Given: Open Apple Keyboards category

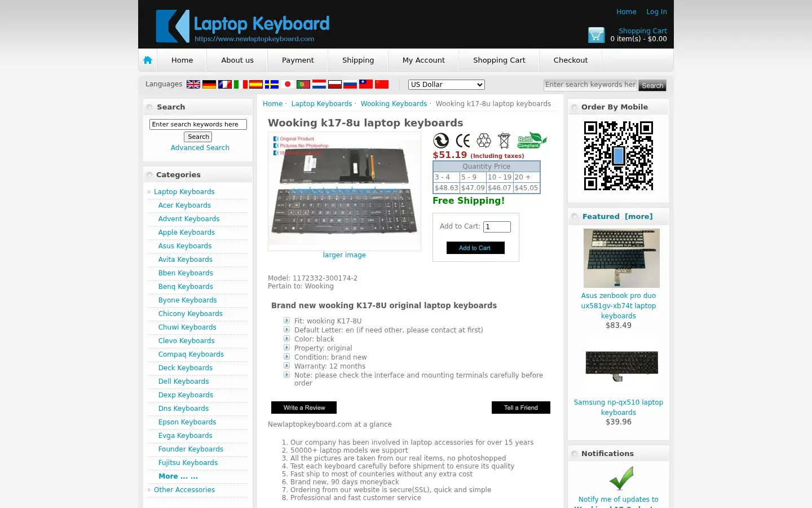Looking at the screenshot, I should tap(187, 233).
